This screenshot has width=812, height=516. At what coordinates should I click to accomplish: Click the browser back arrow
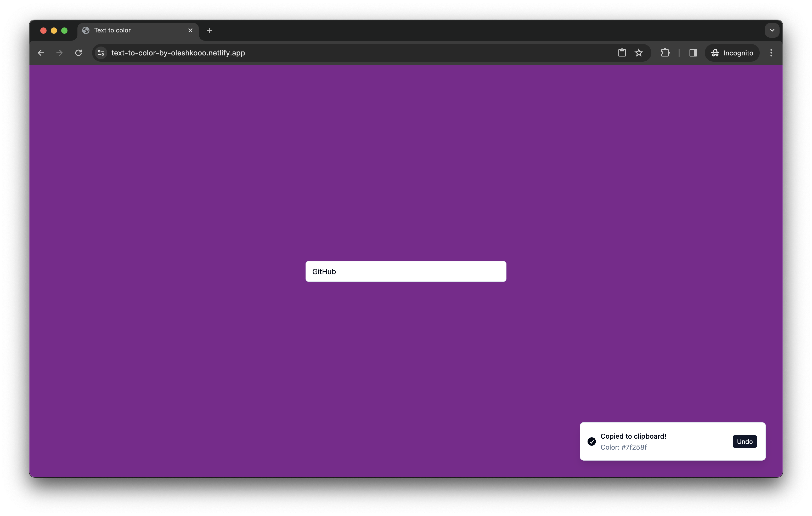tap(41, 53)
